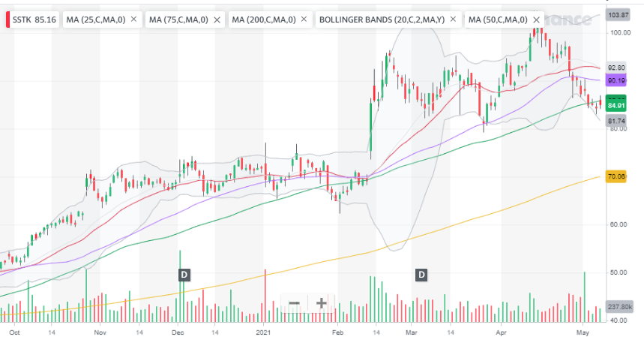Viewport: 644px width, 343px height.
Task: Open Bollinger Bands (20,C,2,MA,Y) settings
Action: click(x=382, y=20)
